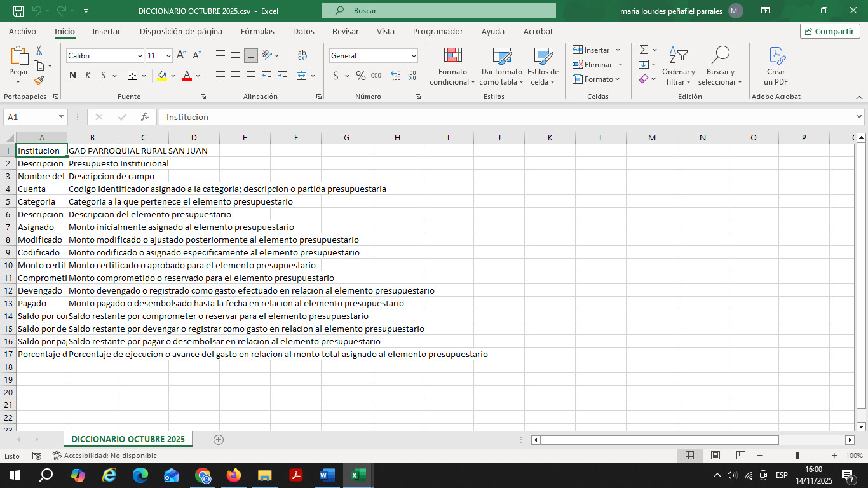This screenshot has height=488, width=868.
Task: Add a new sheet with plus icon
Action: point(219,439)
